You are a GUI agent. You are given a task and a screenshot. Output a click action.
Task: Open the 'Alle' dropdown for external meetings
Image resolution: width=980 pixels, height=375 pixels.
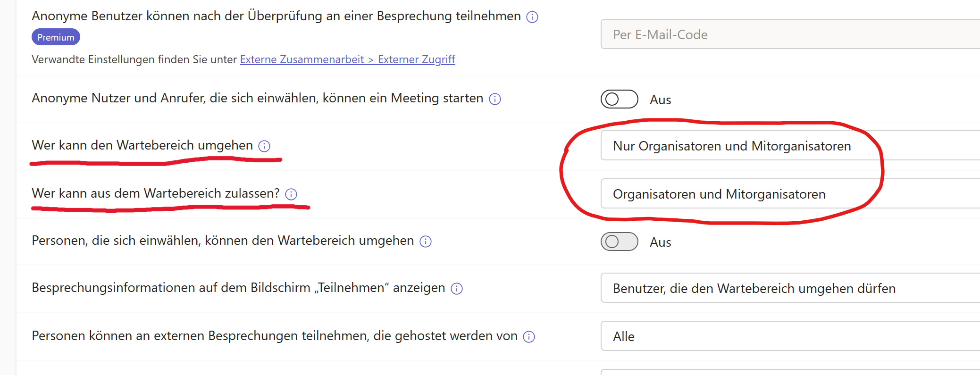pyautogui.click(x=788, y=336)
